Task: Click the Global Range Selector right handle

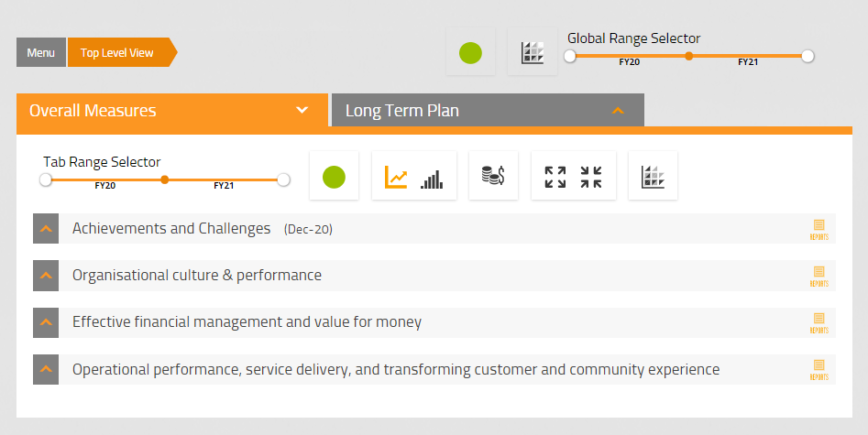Action: click(x=808, y=56)
